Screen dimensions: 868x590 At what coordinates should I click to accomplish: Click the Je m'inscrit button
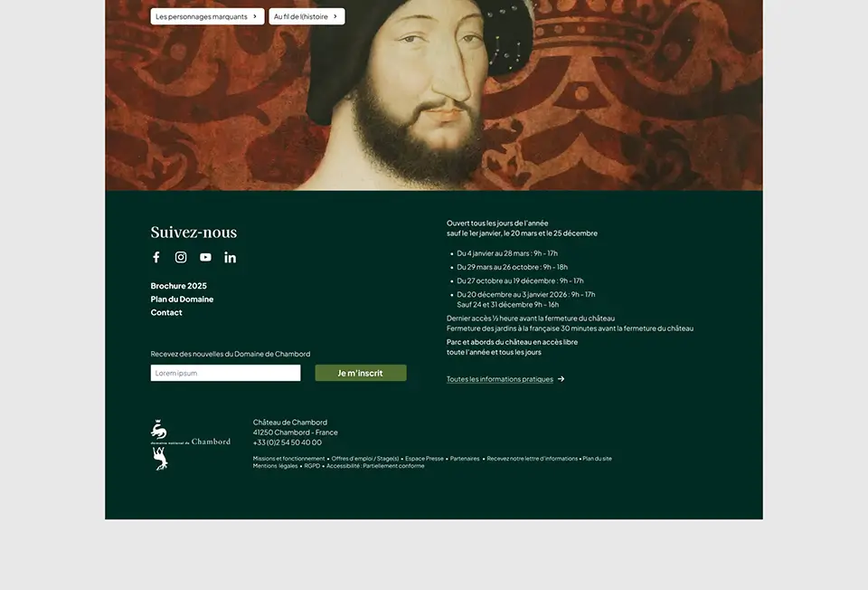pos(361,373)
